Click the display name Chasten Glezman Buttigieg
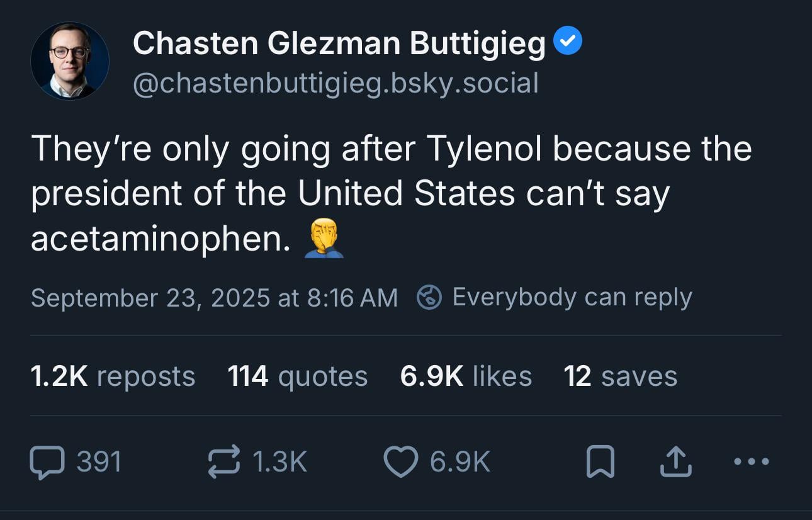 pyautogui.click(x=339, y=43)
